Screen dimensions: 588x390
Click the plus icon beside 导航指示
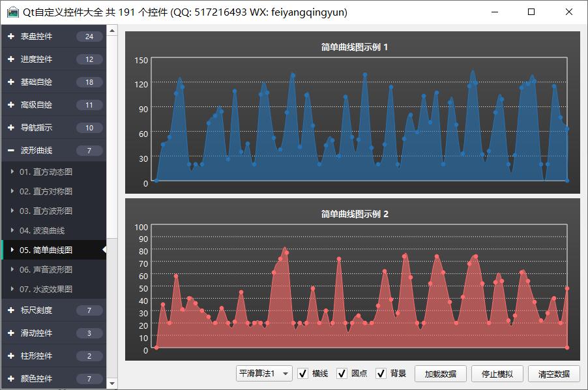pos(10,128)
